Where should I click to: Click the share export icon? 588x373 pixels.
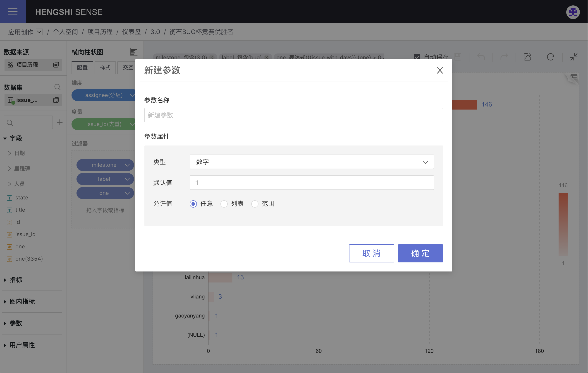[x=527, y=57]
